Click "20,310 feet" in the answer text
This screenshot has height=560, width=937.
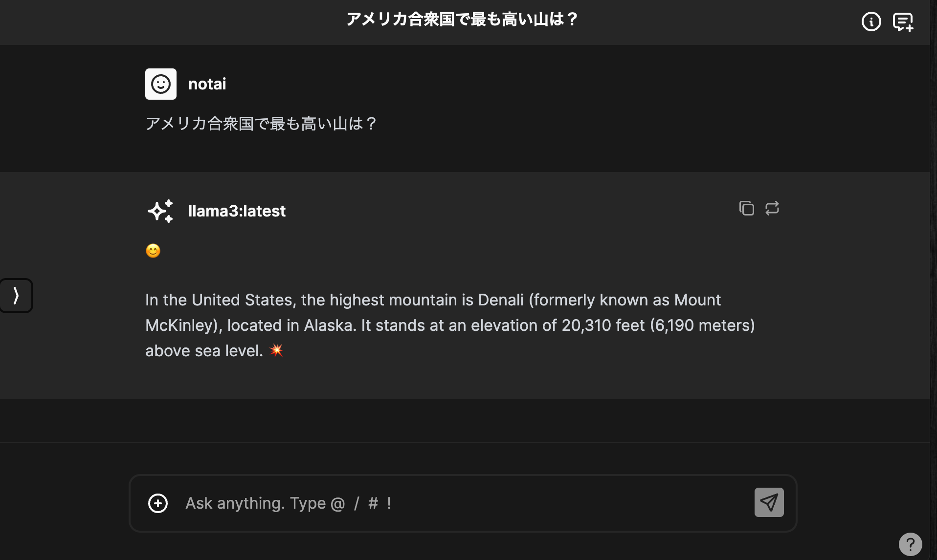pos(603,325)
